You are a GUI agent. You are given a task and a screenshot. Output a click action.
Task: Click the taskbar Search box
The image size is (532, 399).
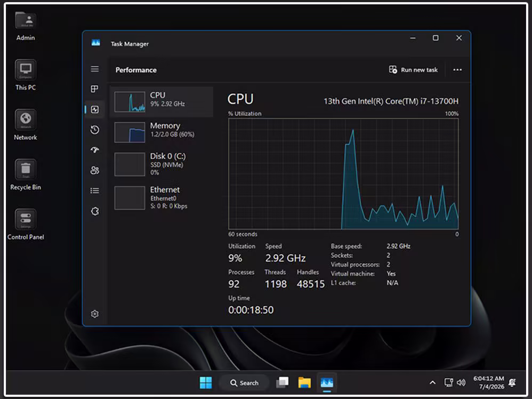tap(244, 382)
